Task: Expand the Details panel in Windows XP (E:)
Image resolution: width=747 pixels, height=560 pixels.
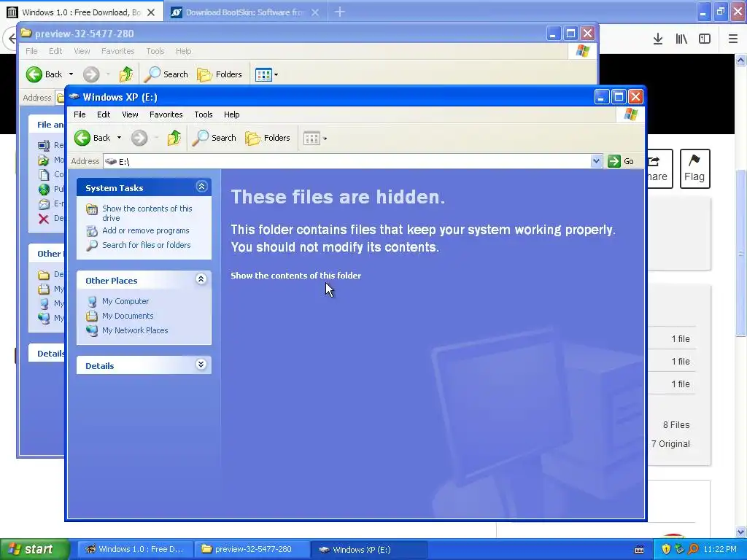Action: [201, 365]
